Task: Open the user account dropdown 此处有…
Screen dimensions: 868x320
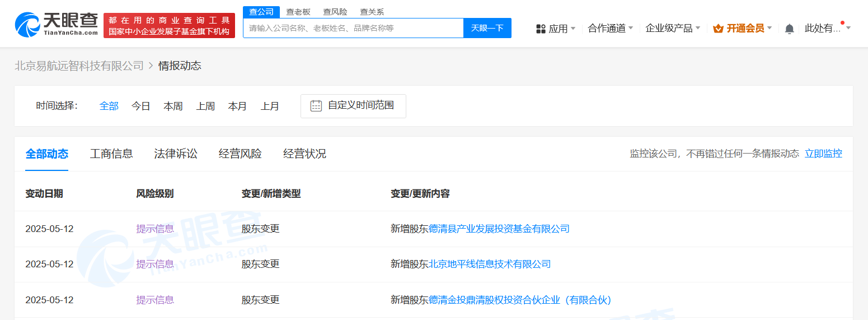Action: click(828, 28)
